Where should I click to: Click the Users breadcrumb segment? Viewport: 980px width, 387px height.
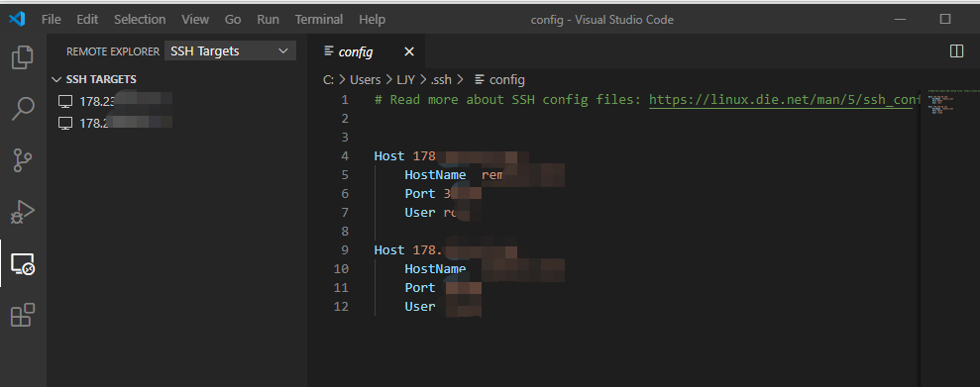365,79
